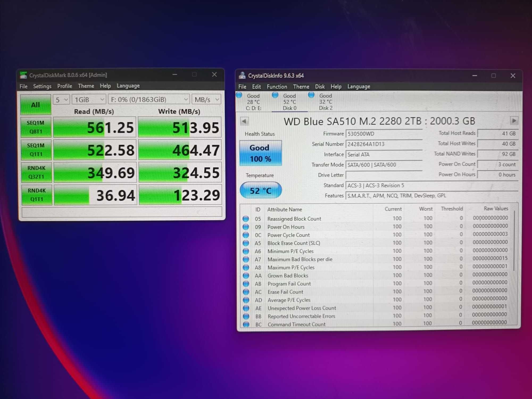Start the RND4K Q1T1 test
Viewport: 532px width, 399px height.
[x=37, y=195]
